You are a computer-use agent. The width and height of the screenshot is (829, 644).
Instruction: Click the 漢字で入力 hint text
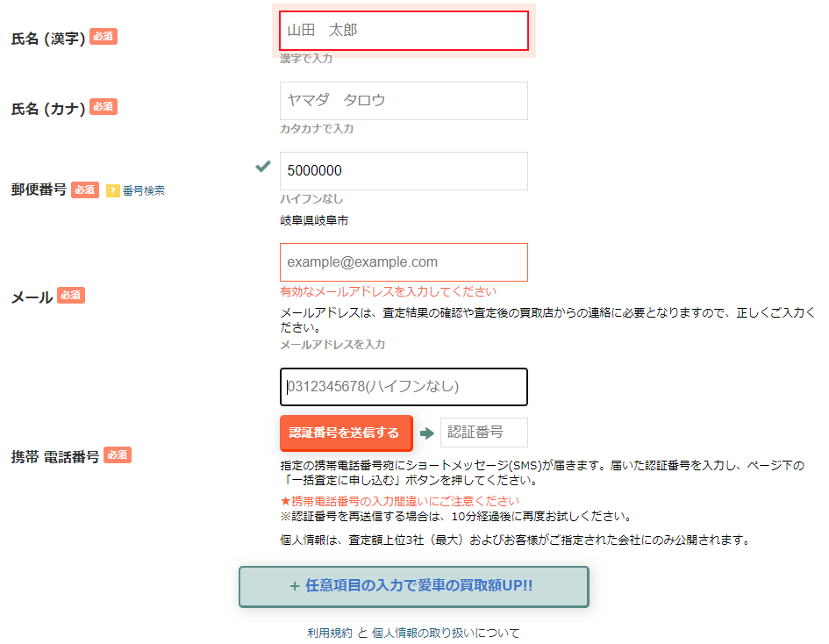306,58
